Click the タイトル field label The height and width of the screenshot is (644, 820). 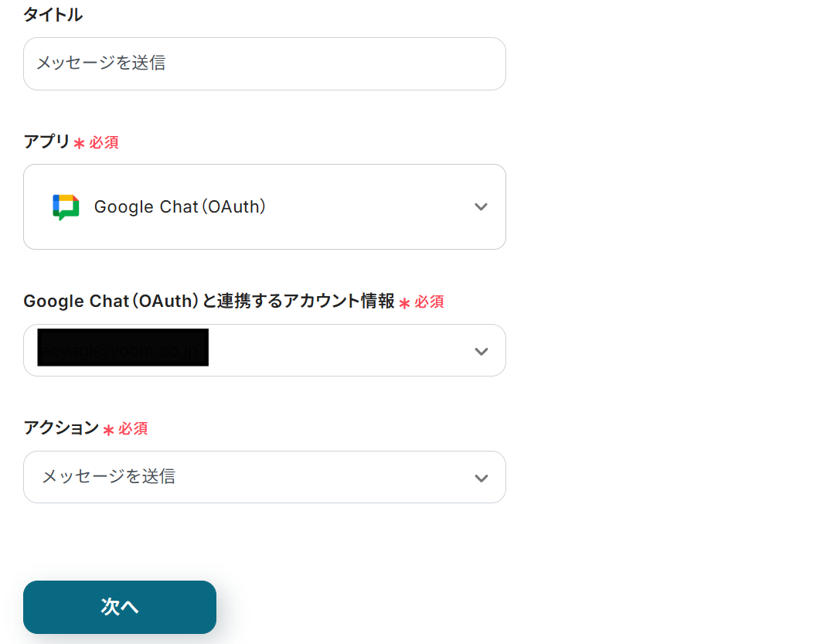[x=53, y=15]
